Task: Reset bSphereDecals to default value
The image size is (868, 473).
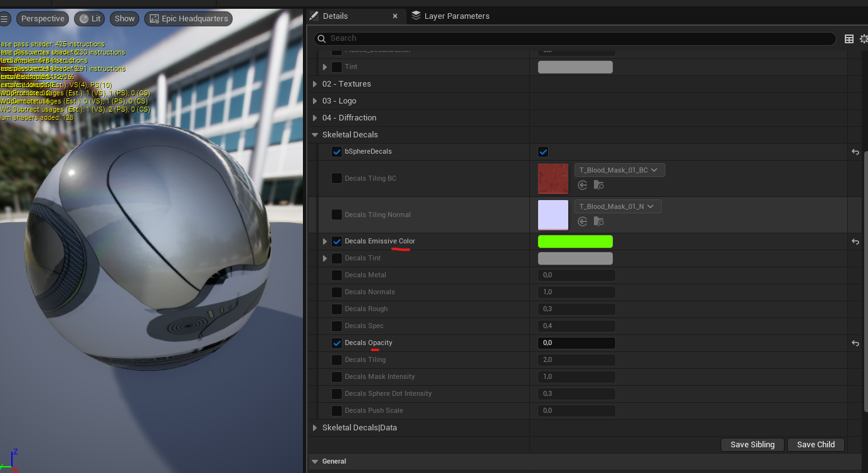Action: click(855, 152)
